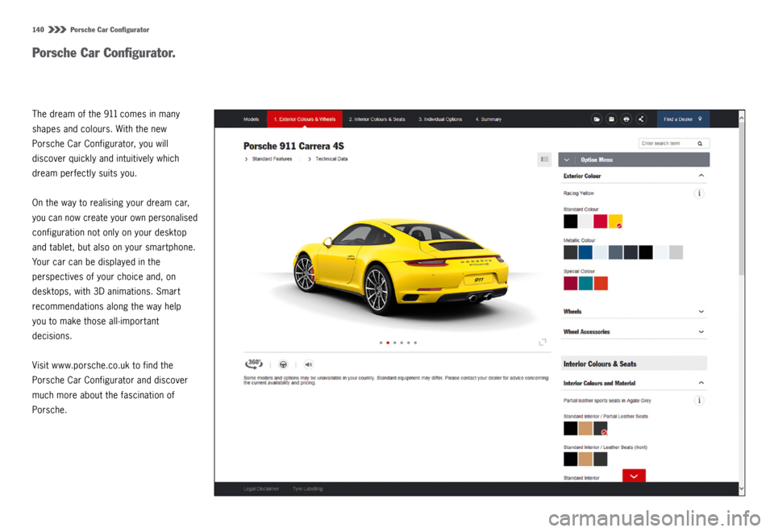Image resolution: width=774 pixels, height=532 pixels.
Task: Select black Metallic Colour swatch
Action: point(646,252)
